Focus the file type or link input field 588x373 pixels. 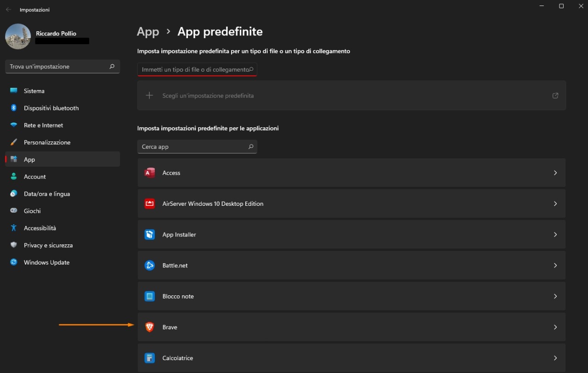pos(197,69)
